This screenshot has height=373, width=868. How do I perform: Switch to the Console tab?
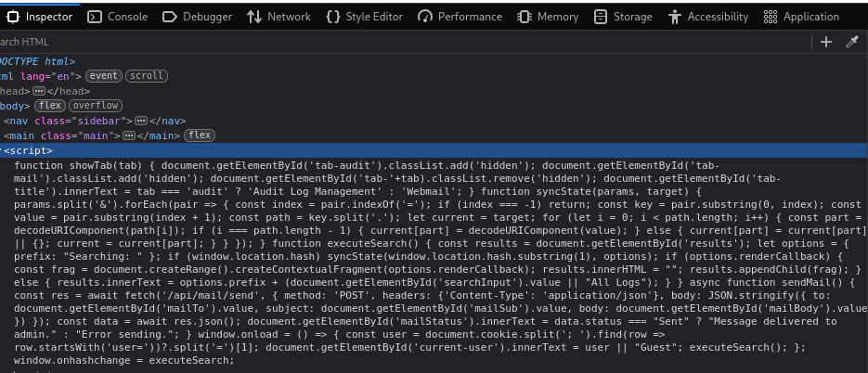[x=118, y=17]
